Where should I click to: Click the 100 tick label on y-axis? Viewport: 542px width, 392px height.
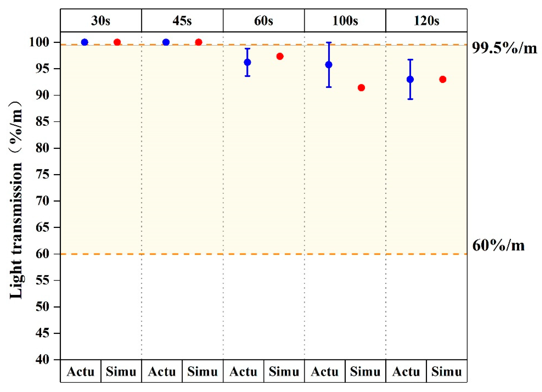click(42, 42)
